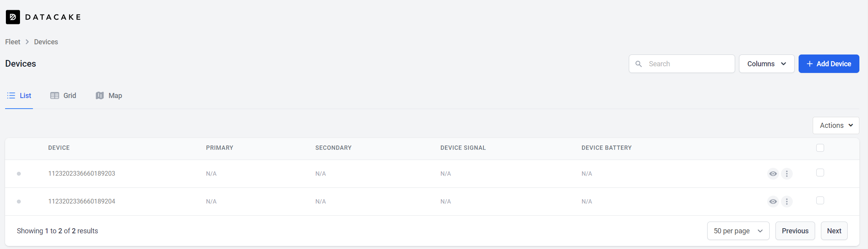
Task: Click the Add Device button
Action: pyautogui.click(x=828, y=64)
